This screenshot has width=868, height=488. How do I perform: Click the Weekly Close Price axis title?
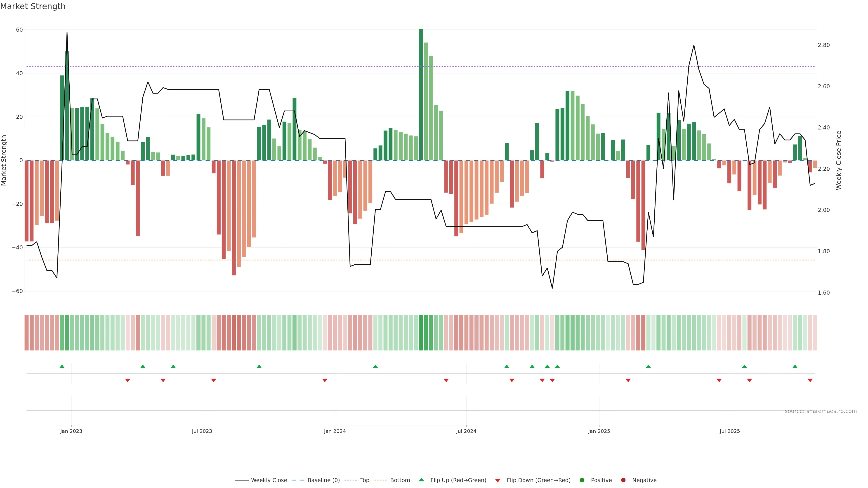pos(839,160)
